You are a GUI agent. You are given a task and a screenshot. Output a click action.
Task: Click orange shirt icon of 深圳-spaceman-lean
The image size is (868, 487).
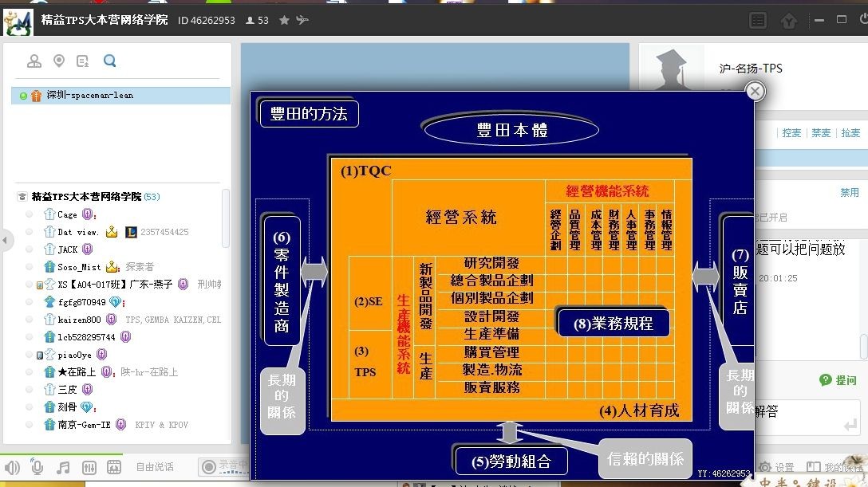coord(36,96)
